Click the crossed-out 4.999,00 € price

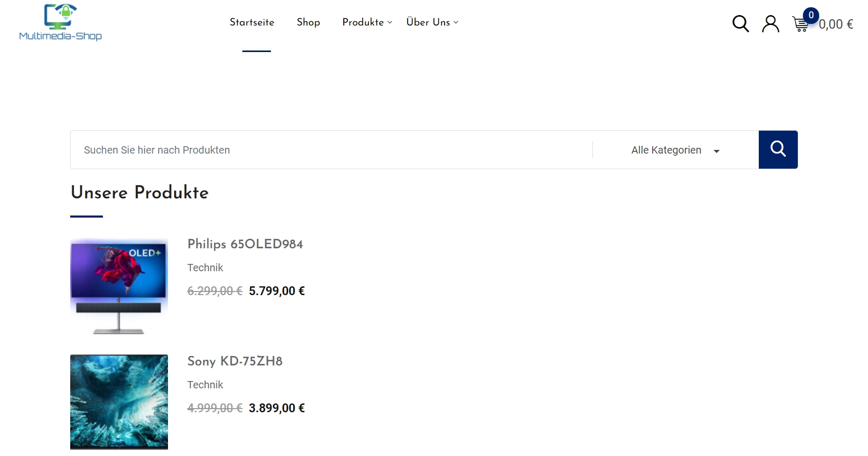pyautogui.click(x=215, y=408)
